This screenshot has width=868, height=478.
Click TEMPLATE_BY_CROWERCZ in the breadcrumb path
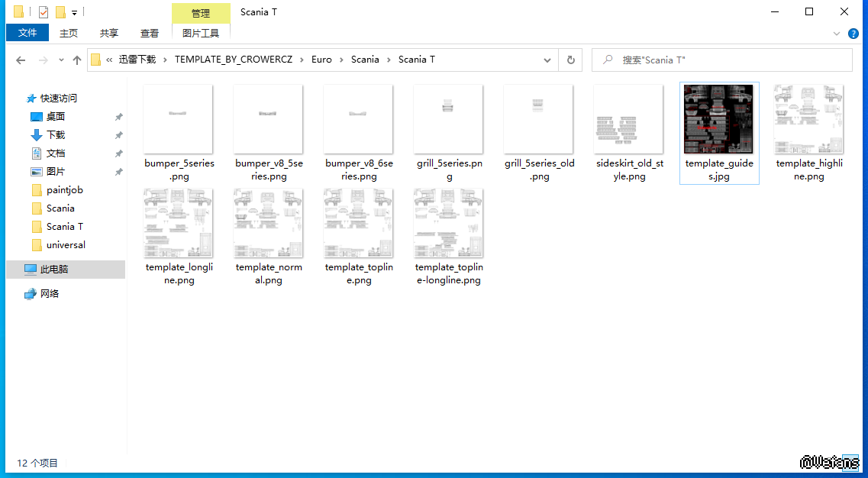click(x=234, y=60)
